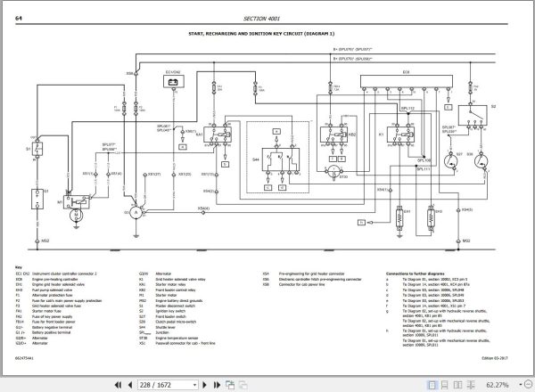This screenshot has height=392, width=535.
Task: Select single page view mode
Action: click(x=432, y=385)
